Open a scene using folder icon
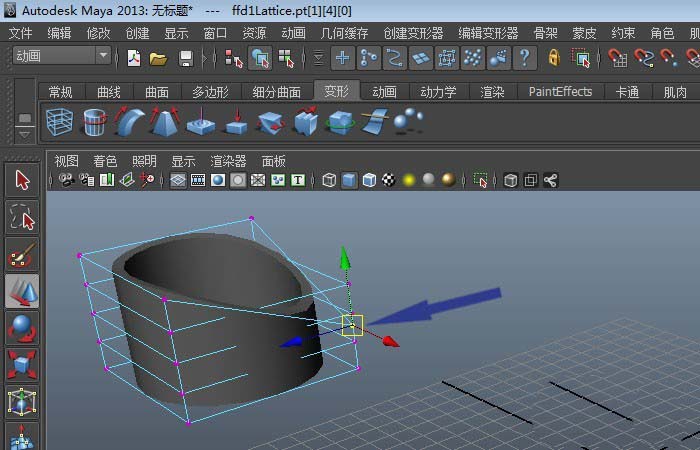The height and width of the screenshot is (450, 700). point(158,58)
